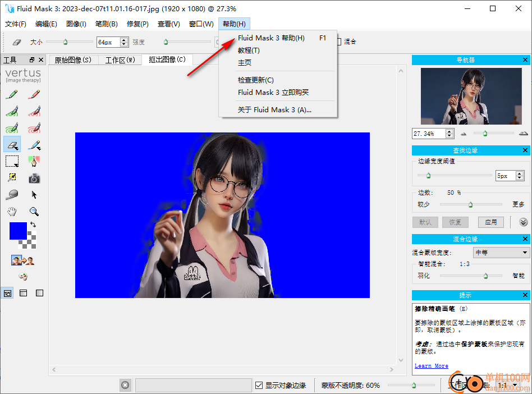The image size is (532, 394).
Task: Click the blue foreground color swatch
Action: pos(18,231)
